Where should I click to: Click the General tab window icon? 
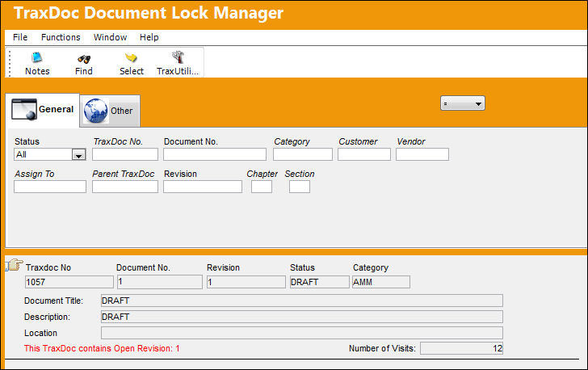(24, 110)
